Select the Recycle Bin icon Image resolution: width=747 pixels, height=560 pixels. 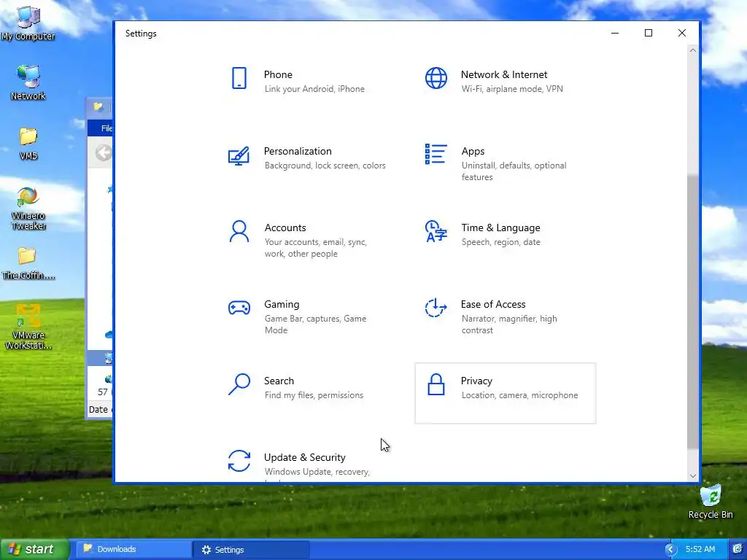click(x=711, y=502)
